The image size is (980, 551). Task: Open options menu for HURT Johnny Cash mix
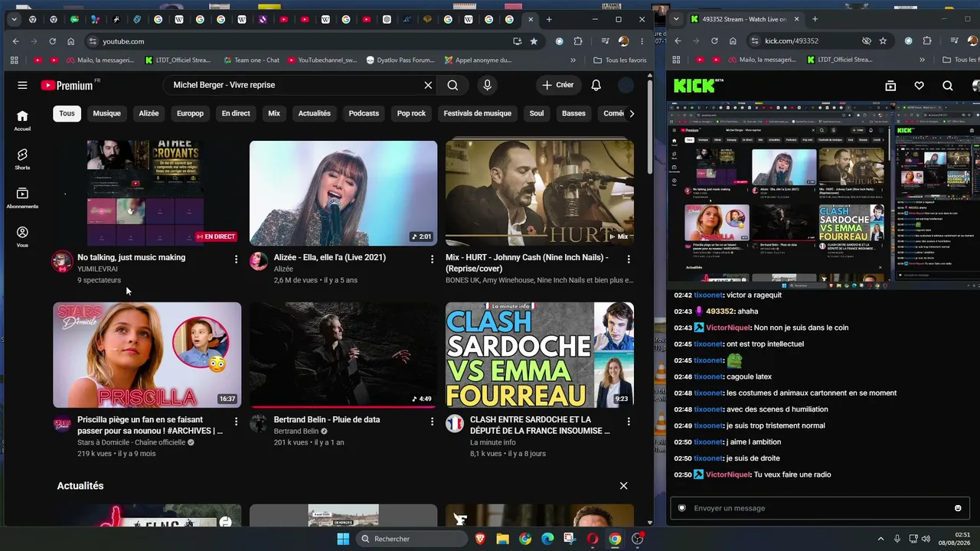pyautogui.click(x=629, y=259)
